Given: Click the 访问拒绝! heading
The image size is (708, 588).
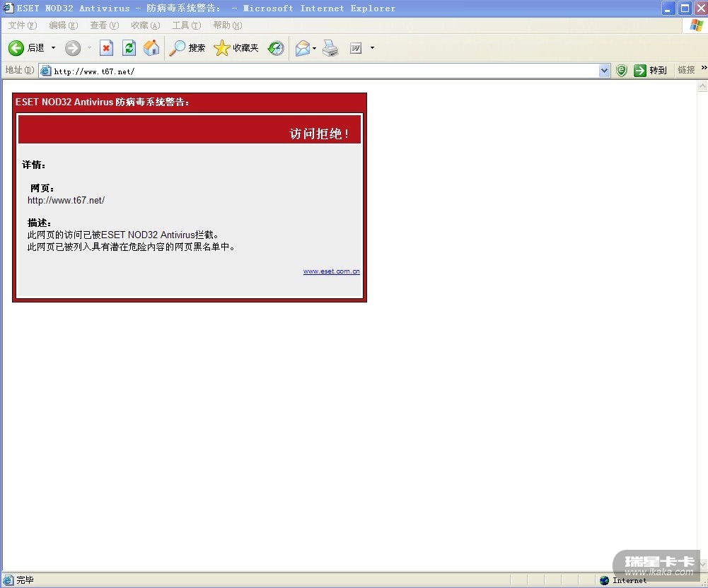Looking at the screenshot, I should (x=319, y=134).
